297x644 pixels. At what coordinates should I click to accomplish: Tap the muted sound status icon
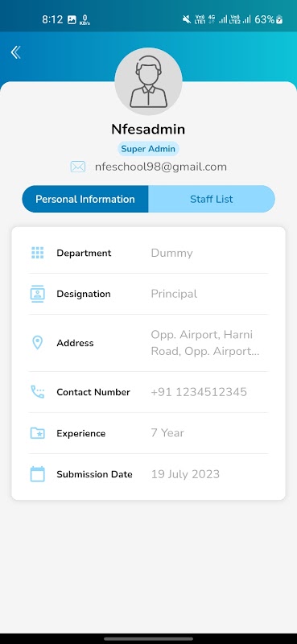(187, 19)
